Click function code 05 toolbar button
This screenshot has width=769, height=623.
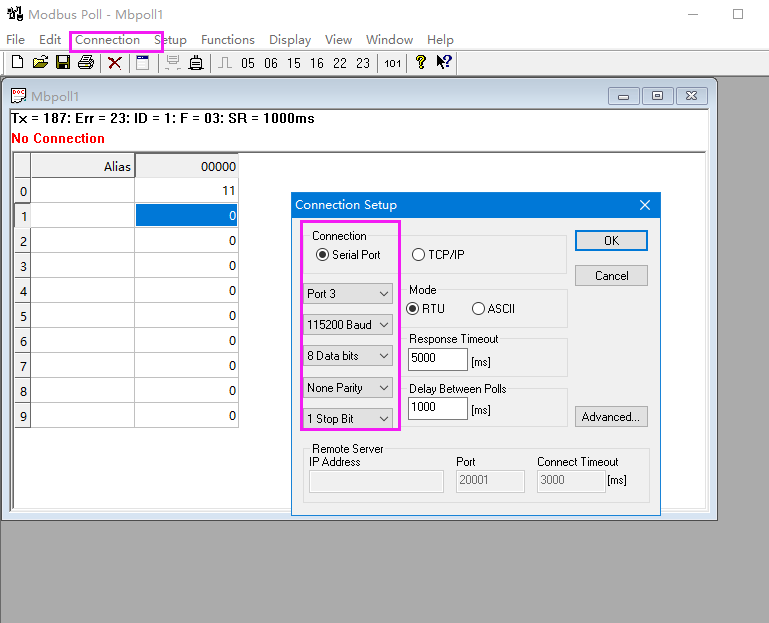pyautogui.click(x=248, y=63)
